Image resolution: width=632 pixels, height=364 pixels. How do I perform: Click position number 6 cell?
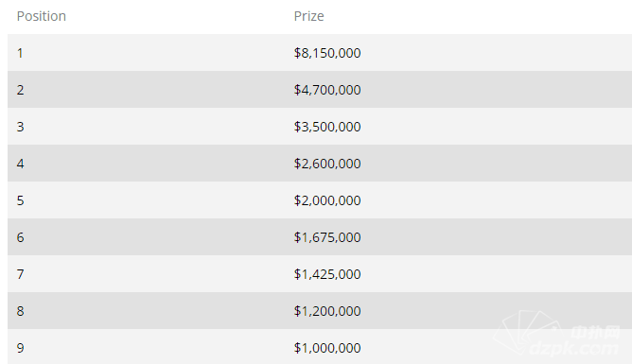(20, 237)
